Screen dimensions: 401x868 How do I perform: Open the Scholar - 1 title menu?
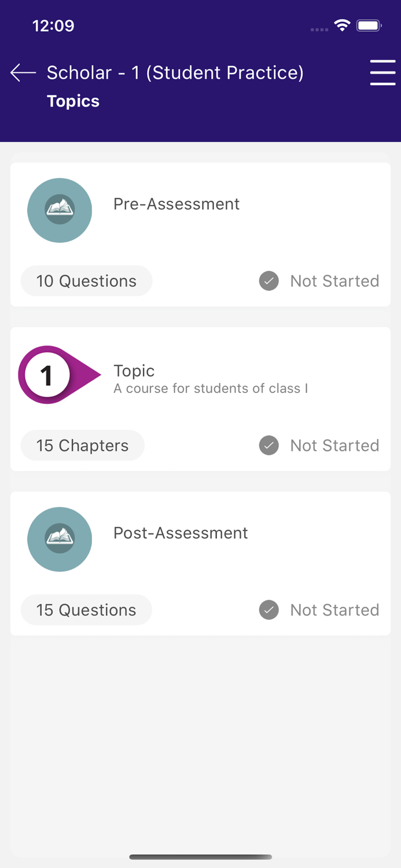[175, 73]
